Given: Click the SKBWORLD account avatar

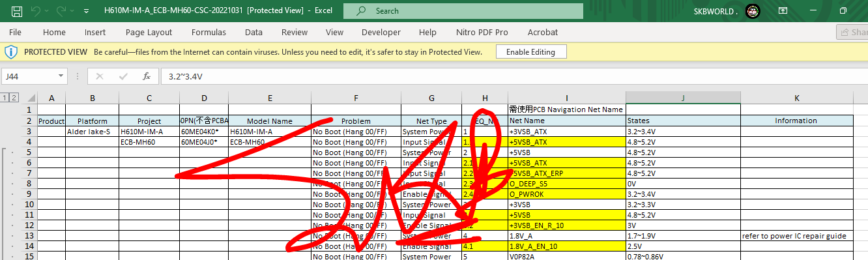Looking at the screenshot, I should click(x=753, y=11).
